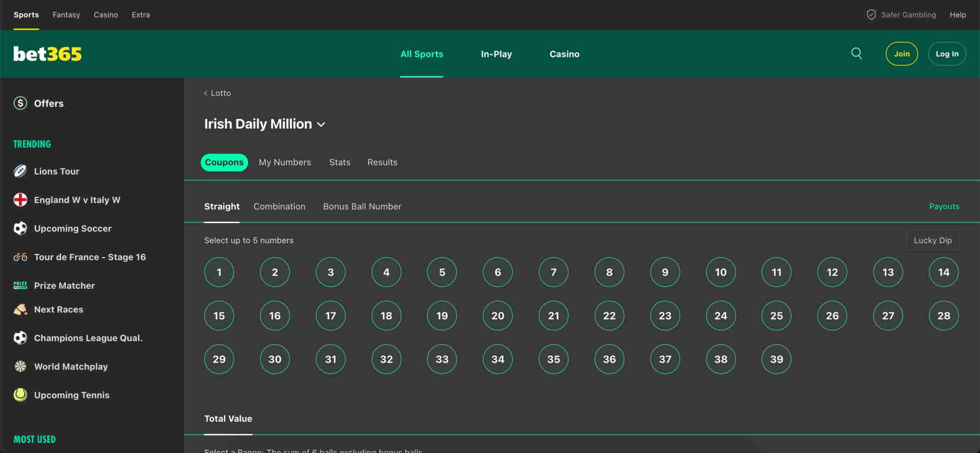Go back to Lotto via chevron

[206, 93]
